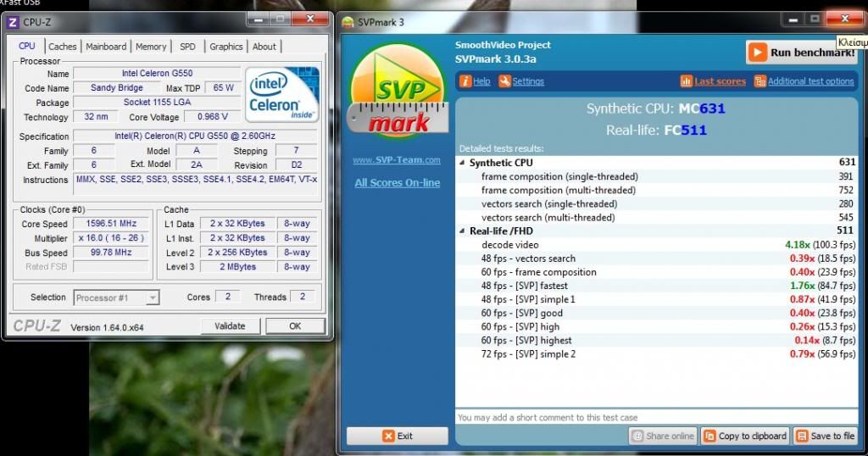Click the Core Speed value 1596.51 MHz

pos(111,224)
